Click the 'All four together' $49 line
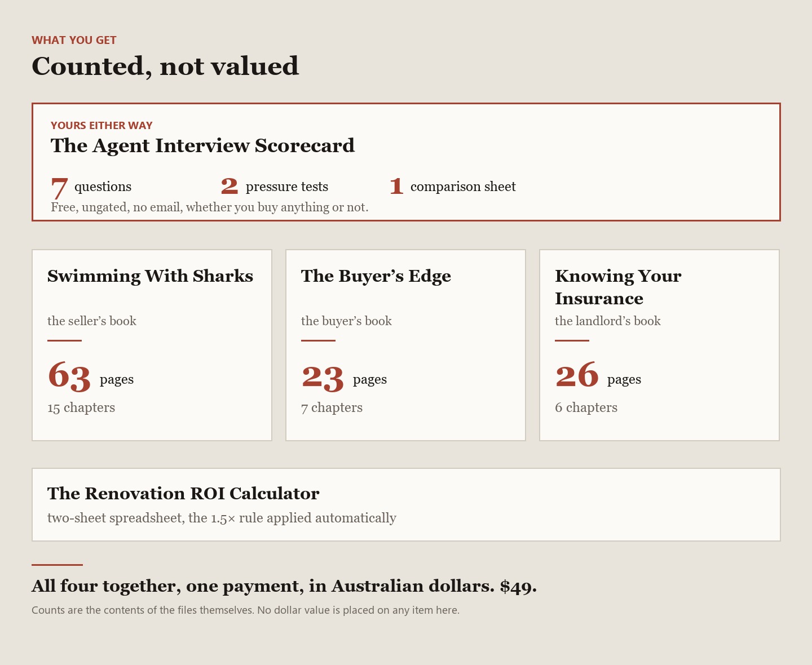Image resolution: width=812 pixels, height=665 pixels. 284,587
